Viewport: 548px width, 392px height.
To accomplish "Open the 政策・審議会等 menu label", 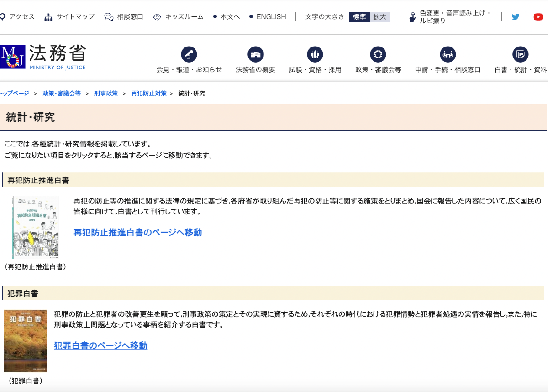I will 378,70.
